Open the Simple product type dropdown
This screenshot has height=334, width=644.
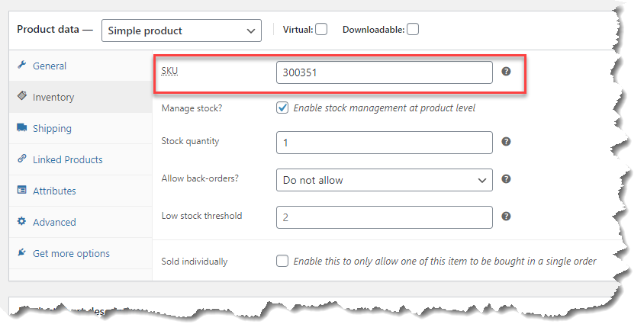click(x=181, y=31)
